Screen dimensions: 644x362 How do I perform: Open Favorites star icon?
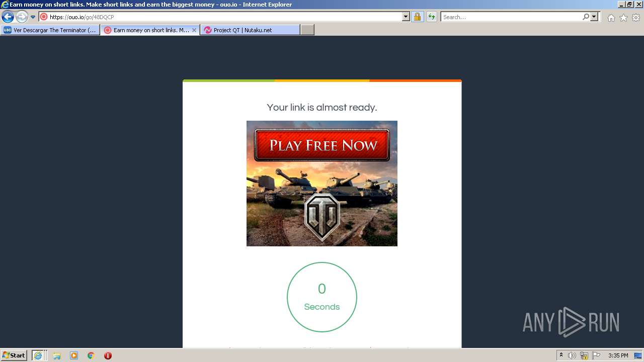623,18
